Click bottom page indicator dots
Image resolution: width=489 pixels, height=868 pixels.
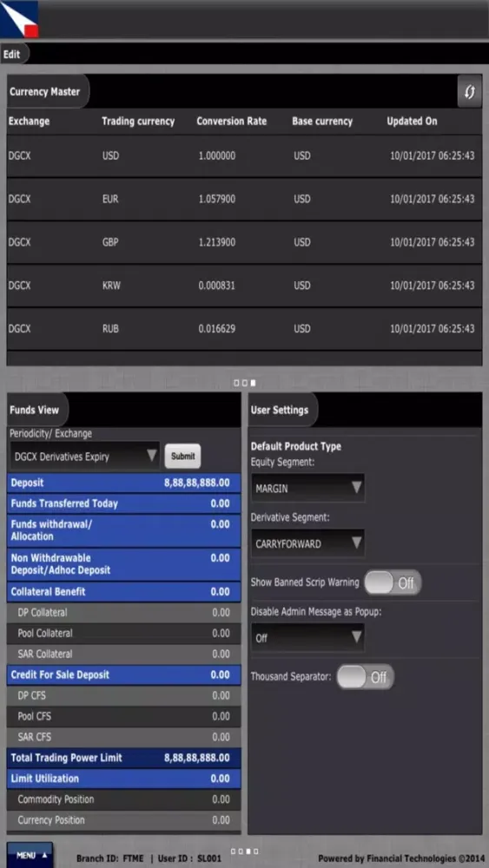pyautogui.click(x=244, y=851)
